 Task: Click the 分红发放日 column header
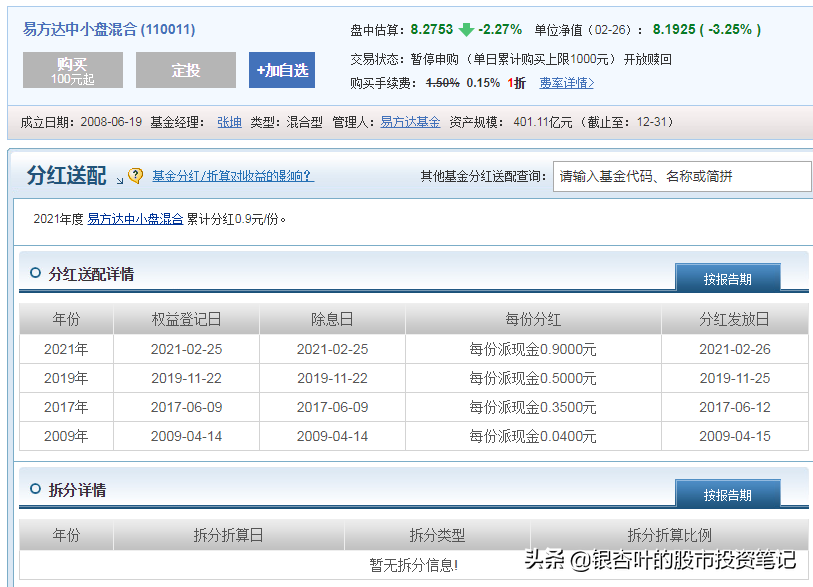(735, 319)
